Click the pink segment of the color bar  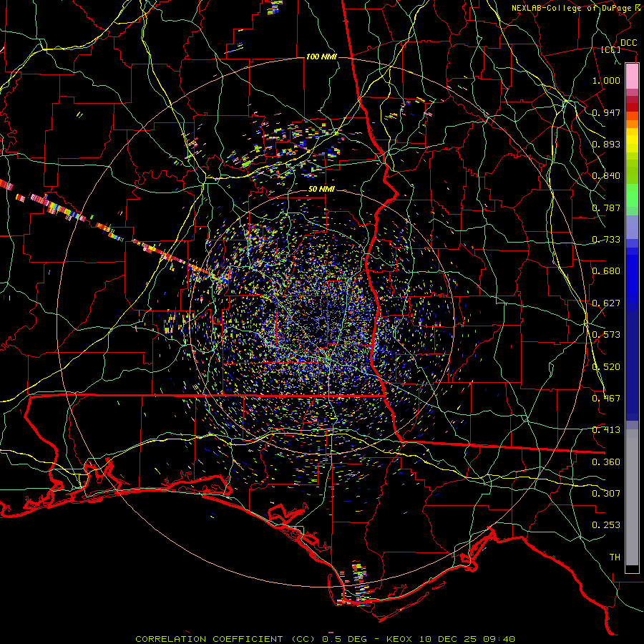[632, 76]
